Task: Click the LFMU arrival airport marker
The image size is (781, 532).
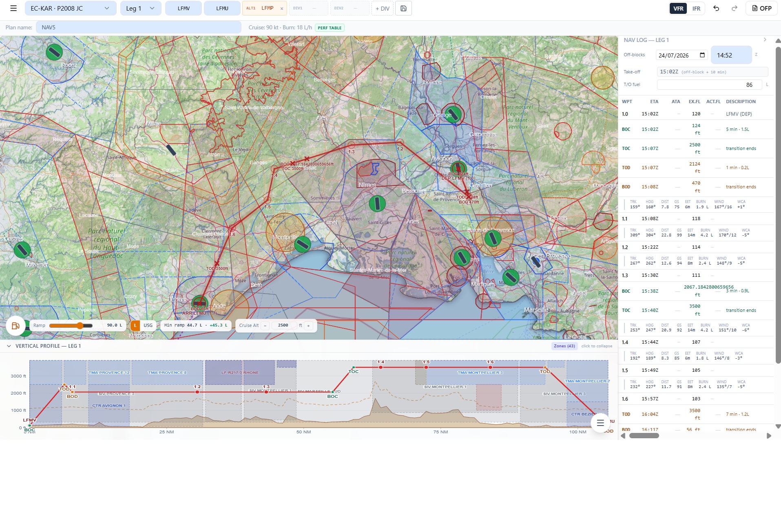Action: tap(200, 303)
